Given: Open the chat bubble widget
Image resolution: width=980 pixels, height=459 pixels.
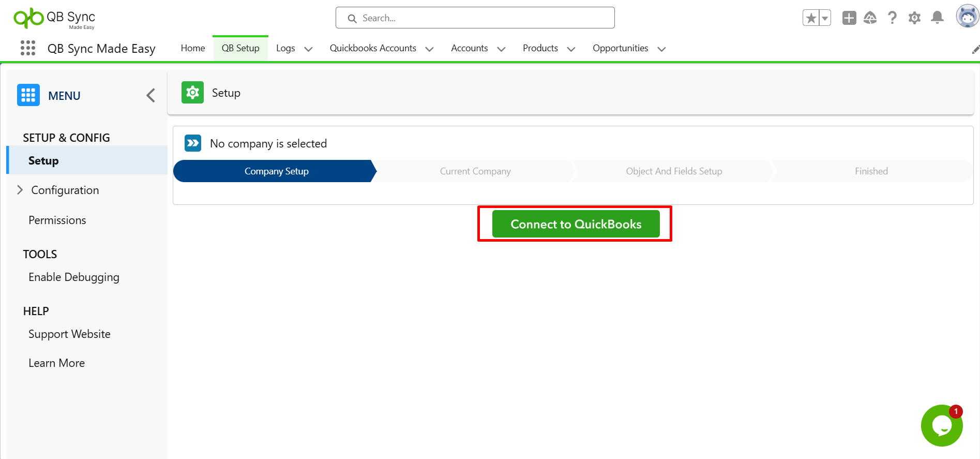Looking at the screenshot, I should click(x=941, y=425).
